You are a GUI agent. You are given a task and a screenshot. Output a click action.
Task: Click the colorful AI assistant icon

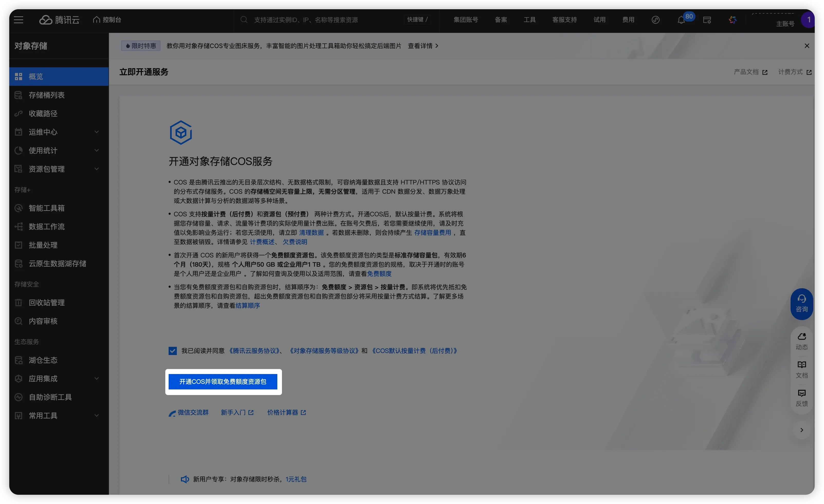tap(732, 20)
